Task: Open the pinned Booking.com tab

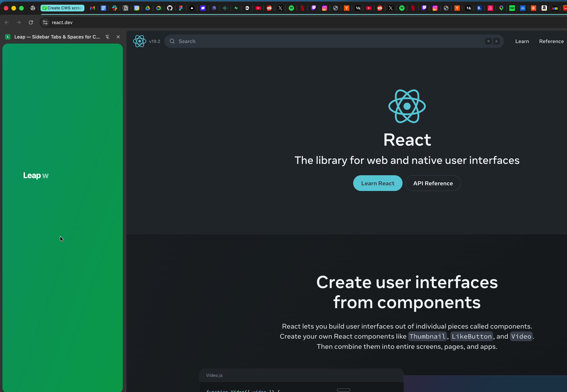Action: coord(479,8)
